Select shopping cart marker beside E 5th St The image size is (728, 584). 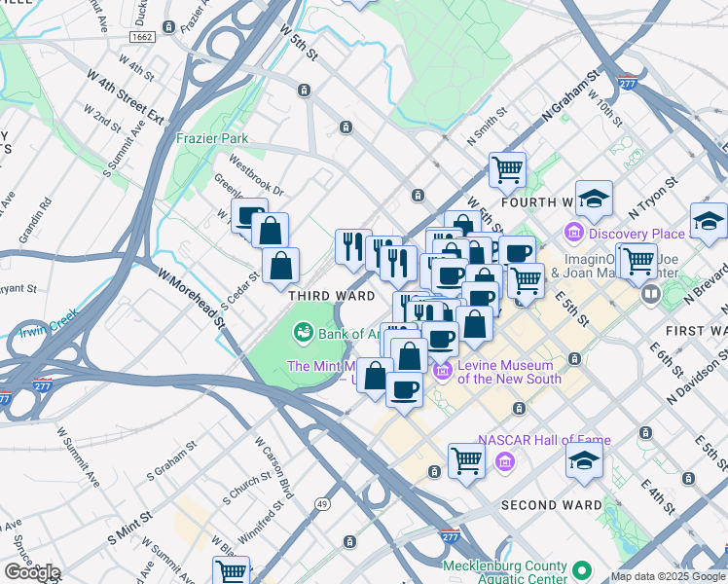click(x=526, y=281)
